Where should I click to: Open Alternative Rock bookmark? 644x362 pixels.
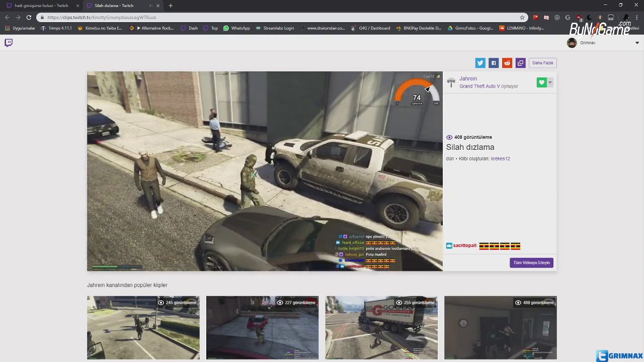point(151,28)
